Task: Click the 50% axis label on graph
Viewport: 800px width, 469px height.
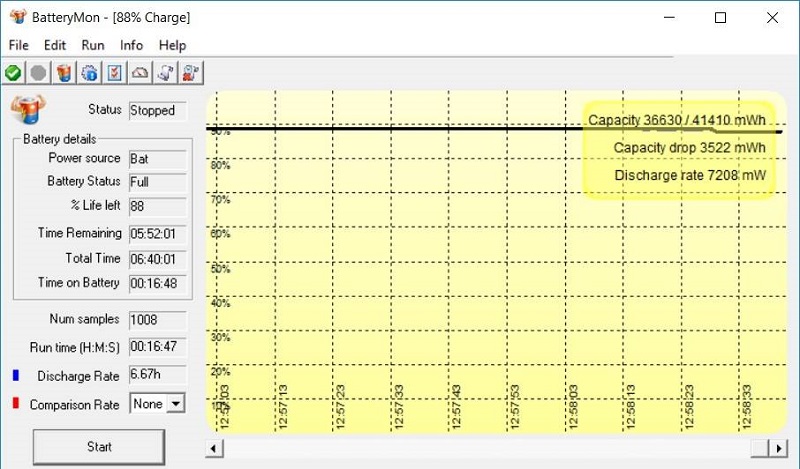Action: coord(220,269)
